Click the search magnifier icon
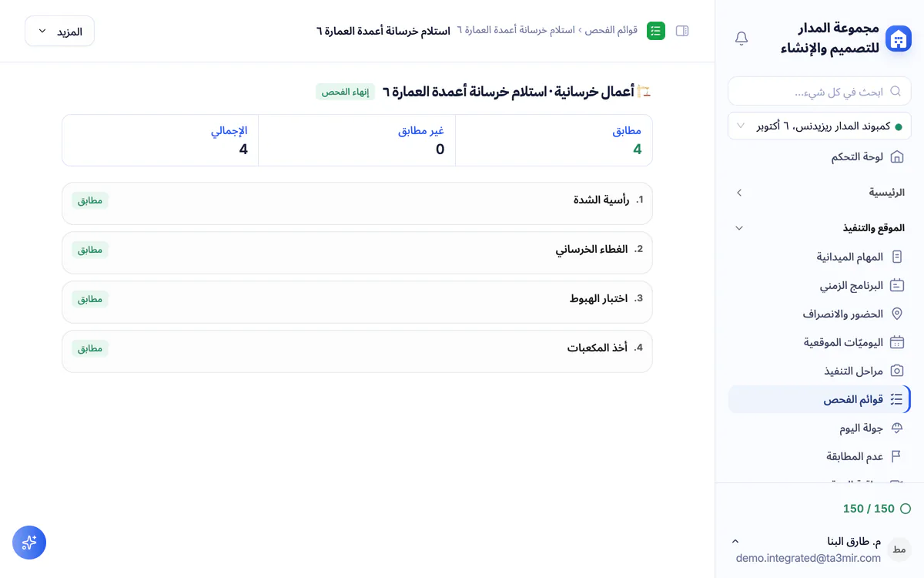Viewport: 924px width, 578px height. click(x=896, y=91)
